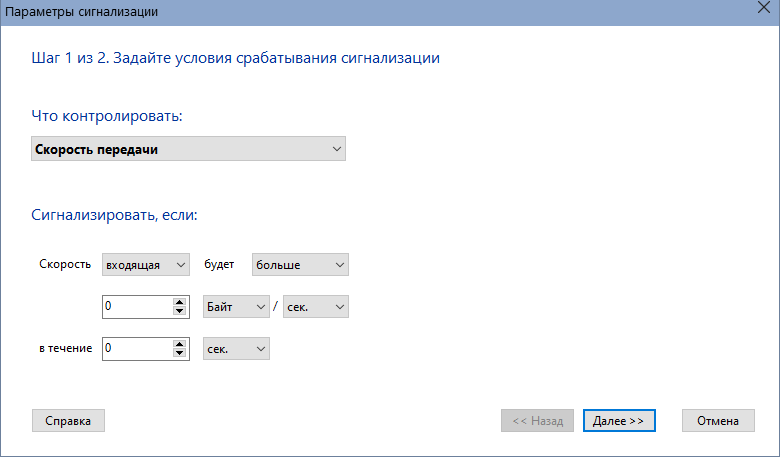Click the 'Шаг 1 из 2' heading text
The height and width of the screenshot is (457, 780).
(x=69, y=58)
